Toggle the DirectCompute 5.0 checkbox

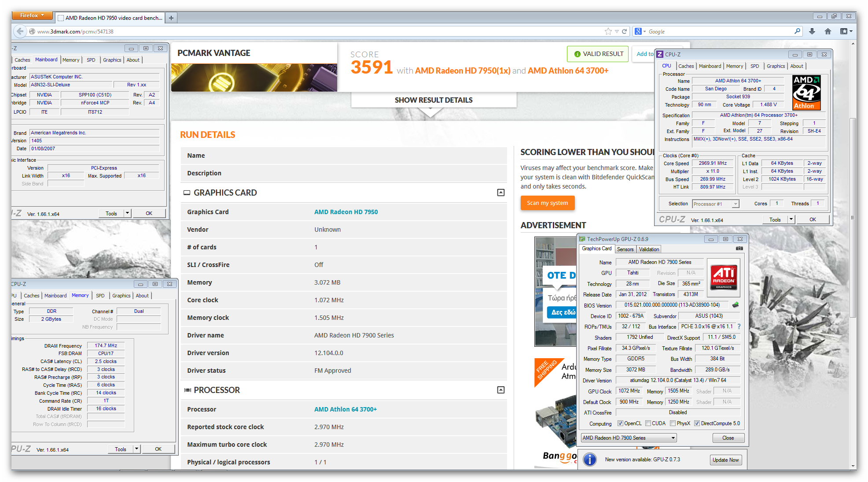click(697, 423)
